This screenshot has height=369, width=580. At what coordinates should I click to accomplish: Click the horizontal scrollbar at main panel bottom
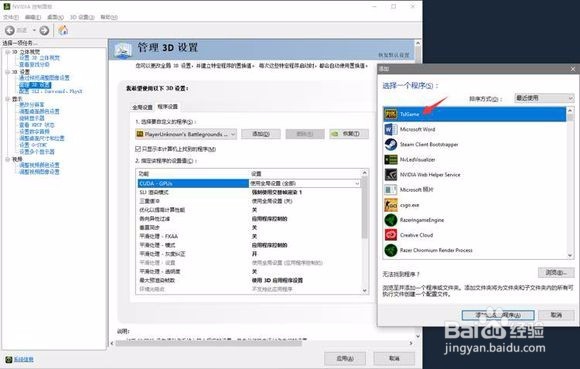click(209, 343)
